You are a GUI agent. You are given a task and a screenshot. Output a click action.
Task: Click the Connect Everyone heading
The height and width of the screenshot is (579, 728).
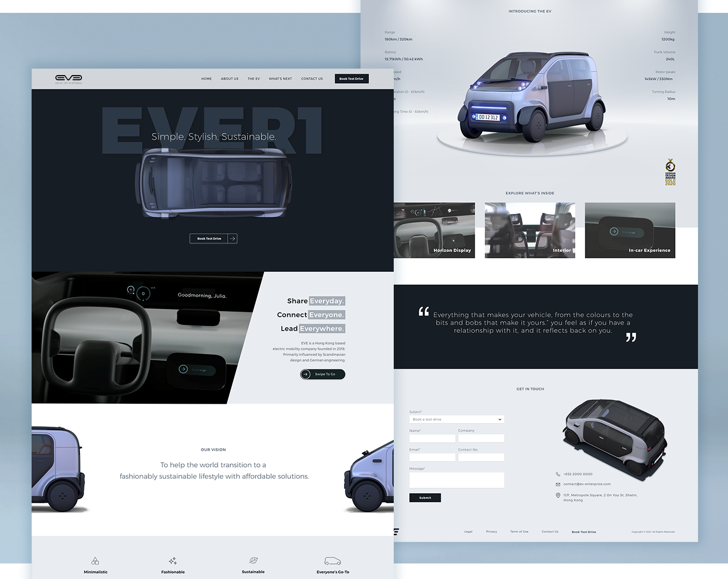point(311,315)
